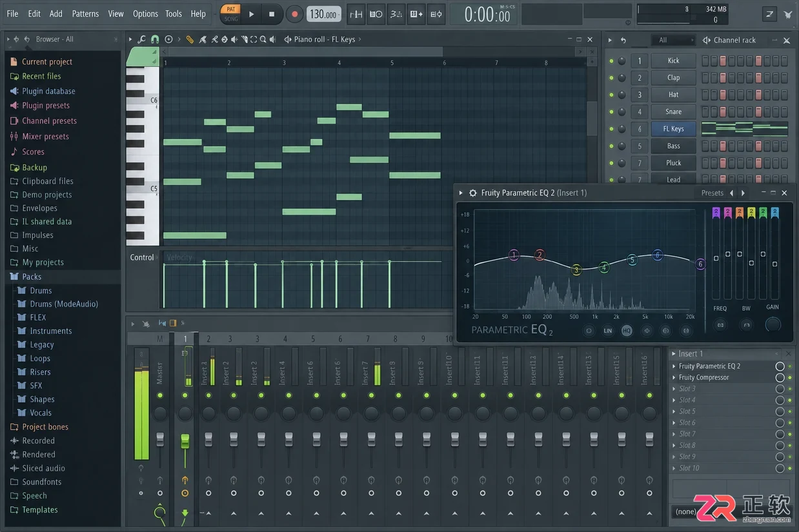Viewport: 799px width, 532px height.
Task: Disable Fruity Parametric EQ 2 slot circle toggle
Action: click(x=780, y=366)
